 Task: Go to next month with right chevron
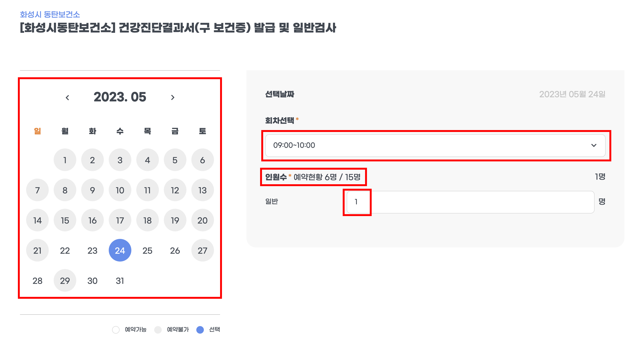(173, 98)
